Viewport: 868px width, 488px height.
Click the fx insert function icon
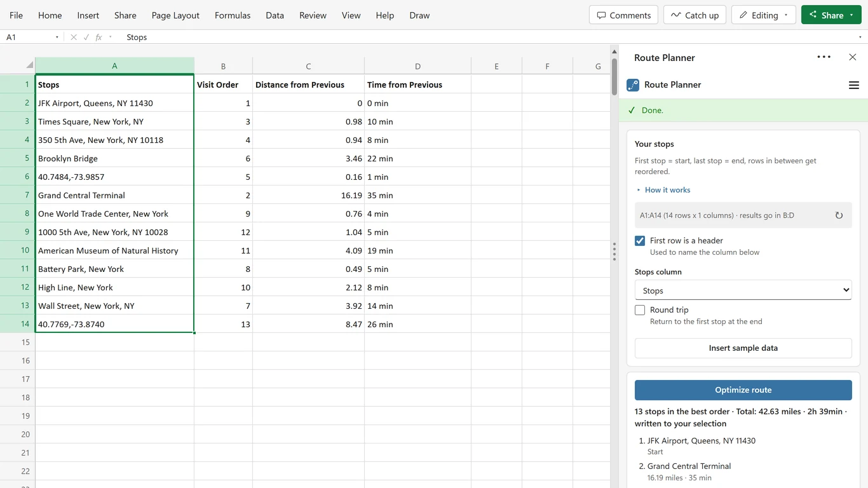pyautogui.click(x=98, y=37)
